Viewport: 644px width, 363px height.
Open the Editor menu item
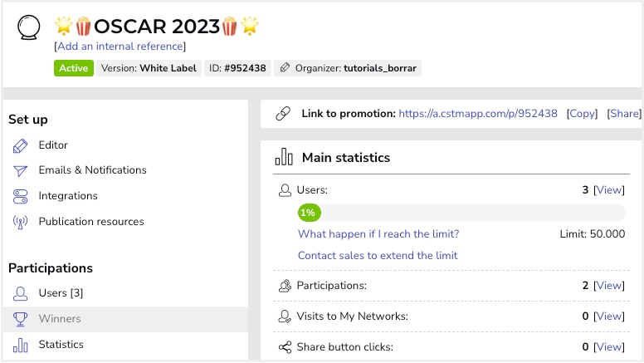(53, 145)
